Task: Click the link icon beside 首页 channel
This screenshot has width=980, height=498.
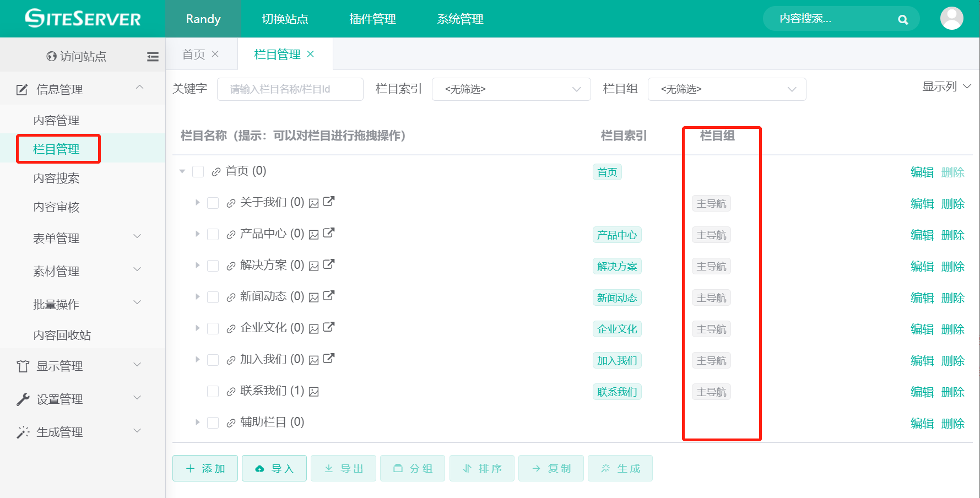Action: pyautogui.click(x=215, y=171)
